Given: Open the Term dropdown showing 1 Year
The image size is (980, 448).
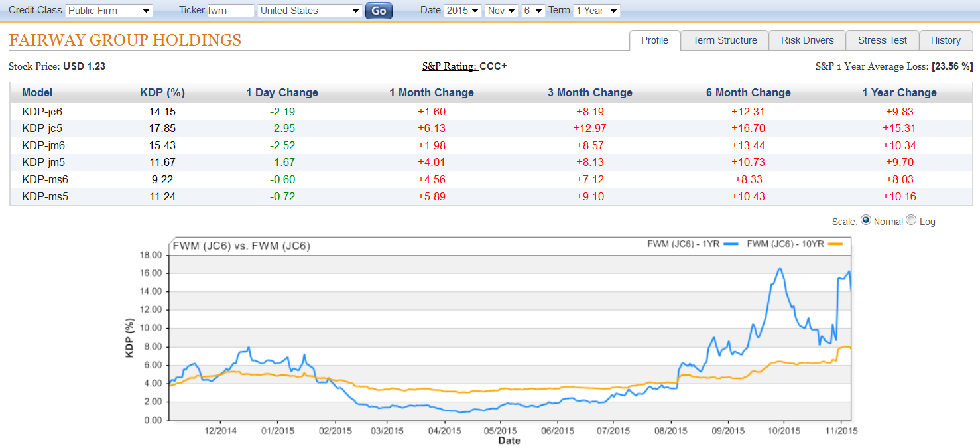Looking at the screenshot, I should 597,11.
